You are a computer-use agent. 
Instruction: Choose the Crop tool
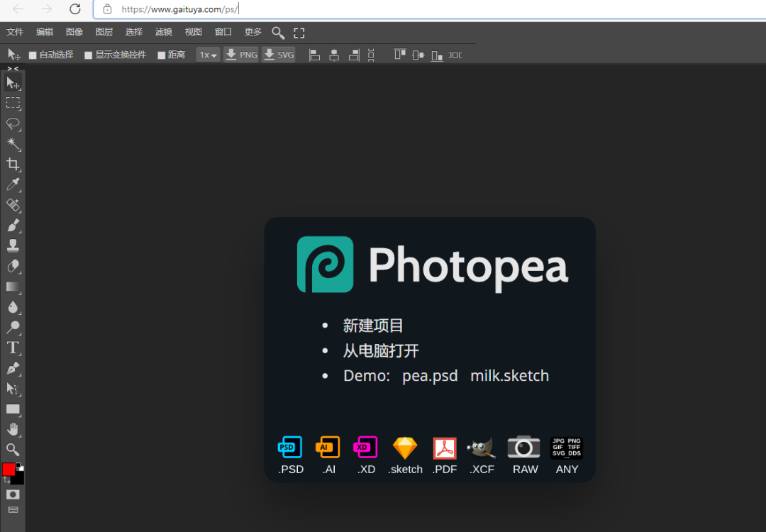pos(13,165)
